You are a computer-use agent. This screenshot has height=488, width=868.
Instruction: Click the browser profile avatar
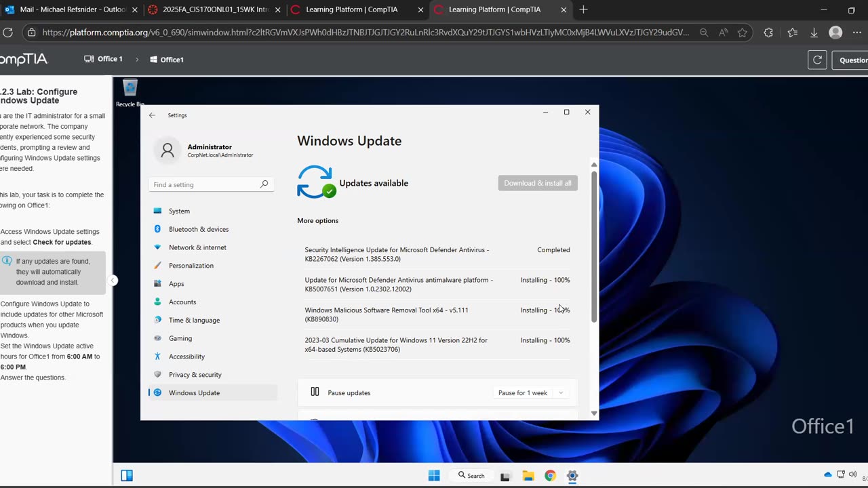(836, 33)
